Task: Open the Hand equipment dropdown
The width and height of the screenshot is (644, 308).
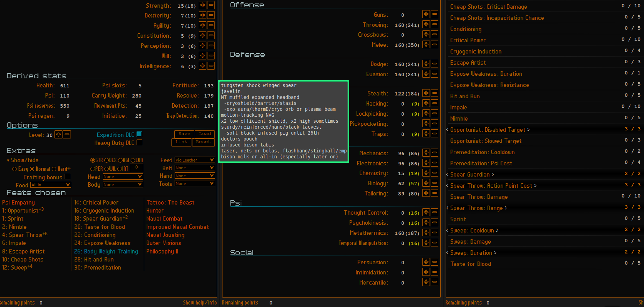Action: (x=195, y=176)
